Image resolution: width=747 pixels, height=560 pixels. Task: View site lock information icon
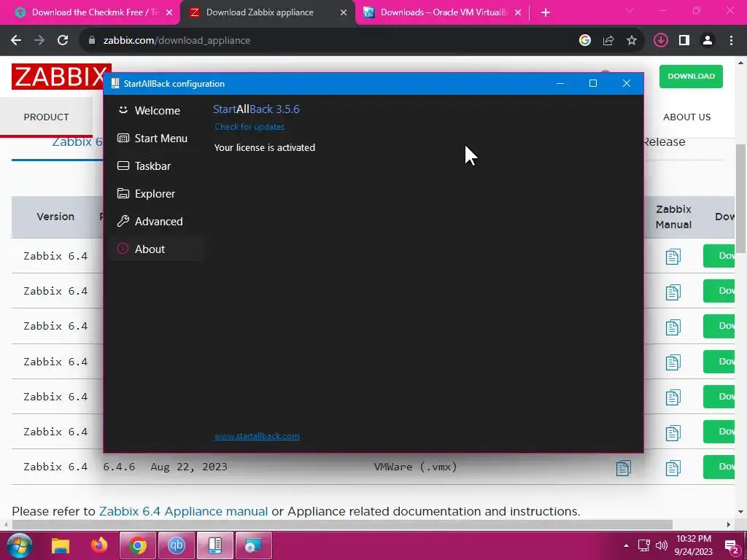(92, 41)
